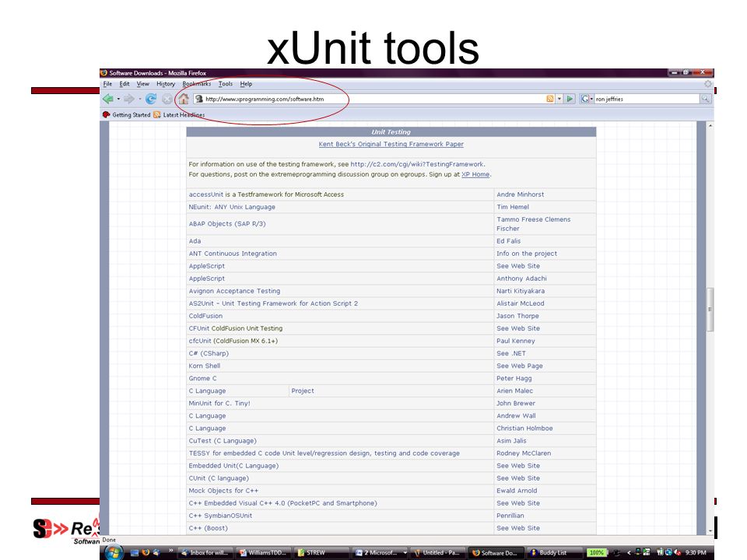Open the View menu

click(143, 84)
